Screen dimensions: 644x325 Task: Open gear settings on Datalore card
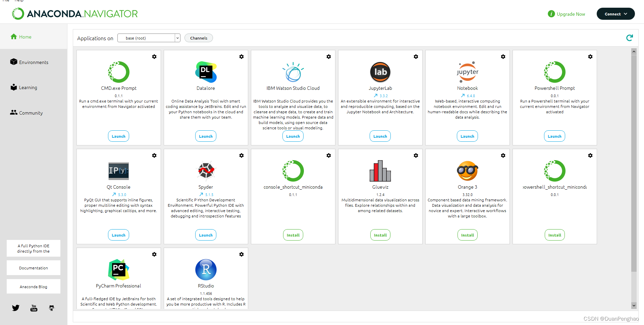pos(241,57)
